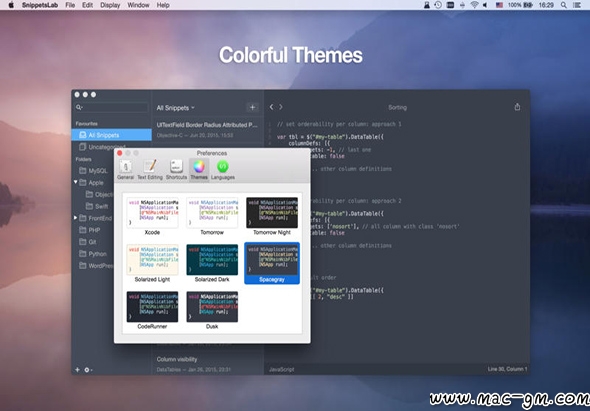The height and width of the screenshot is (411, 590).
Task: Select the Column visibility snippet
Action: click(207, 364)
